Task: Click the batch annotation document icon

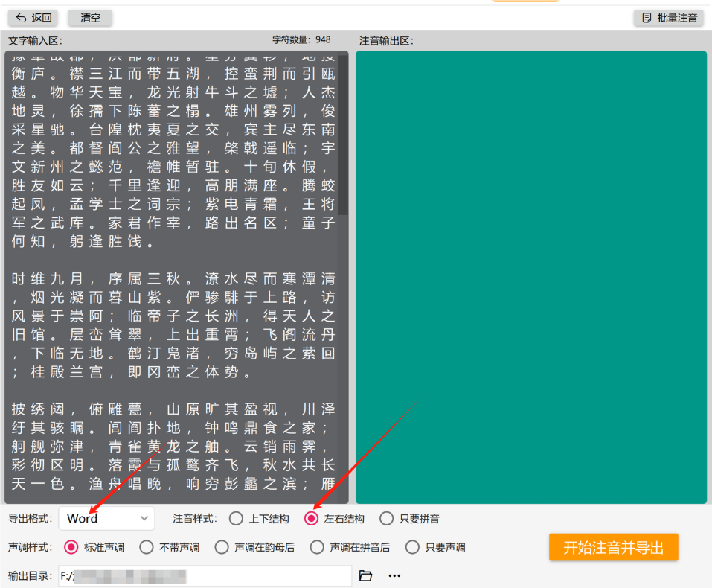Action: (647, 18)
